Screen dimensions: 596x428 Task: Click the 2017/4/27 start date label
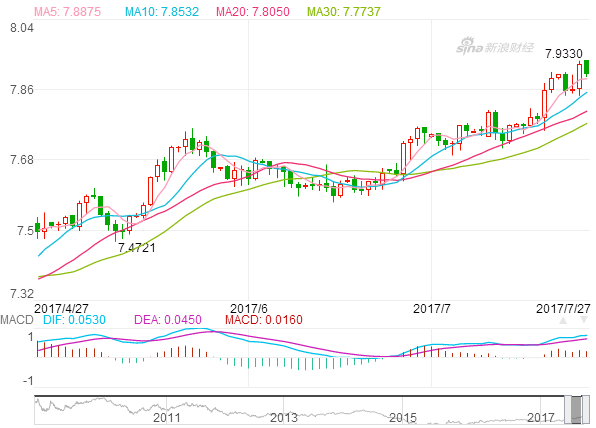pyautogui.click(x=61, y=308)
